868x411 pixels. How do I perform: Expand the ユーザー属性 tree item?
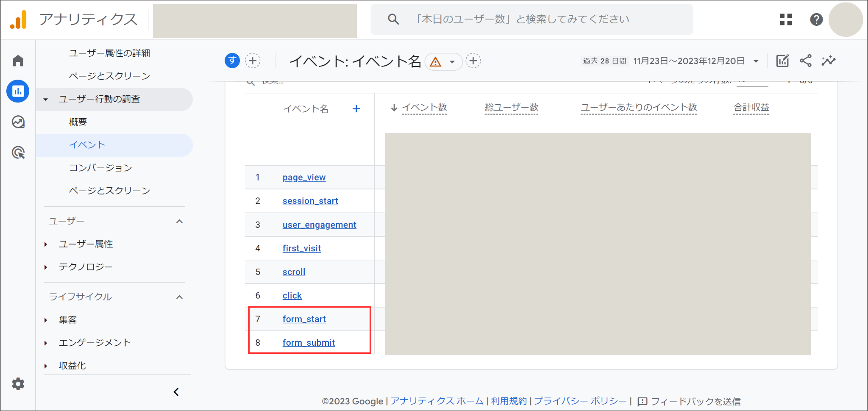[46, 244]
